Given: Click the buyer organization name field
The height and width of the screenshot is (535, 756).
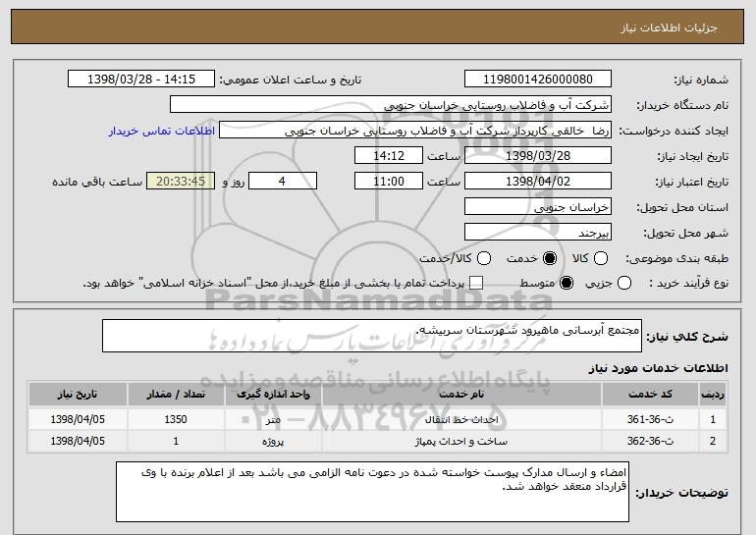Looking at the screenshot, I should [391, 105].
